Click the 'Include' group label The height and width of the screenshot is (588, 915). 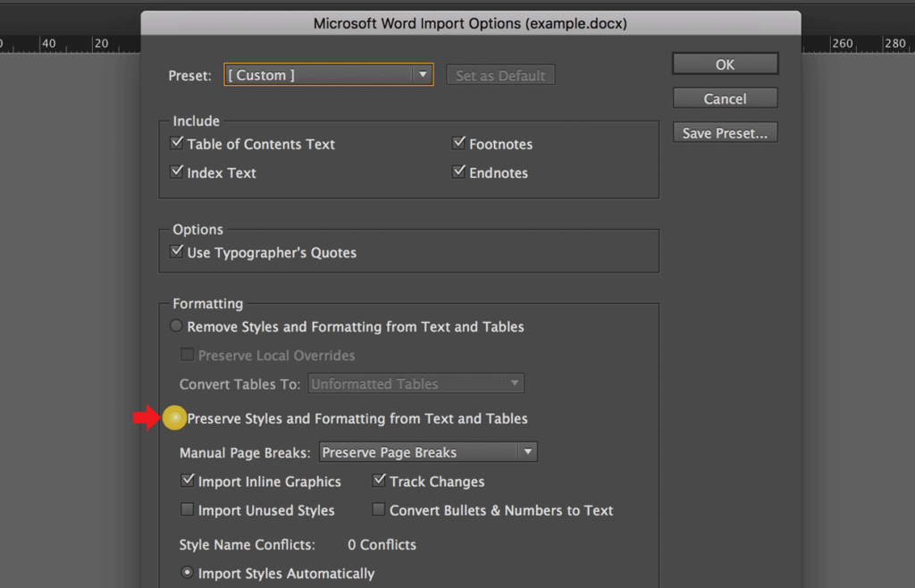196,121
